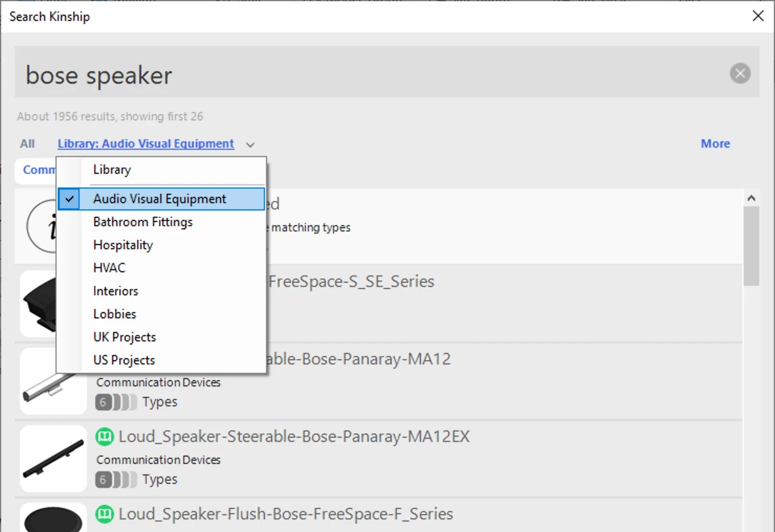Choose US Projects from library list
Image resolution: width=775 pixels, height=532 pixels.
[161, 360]
